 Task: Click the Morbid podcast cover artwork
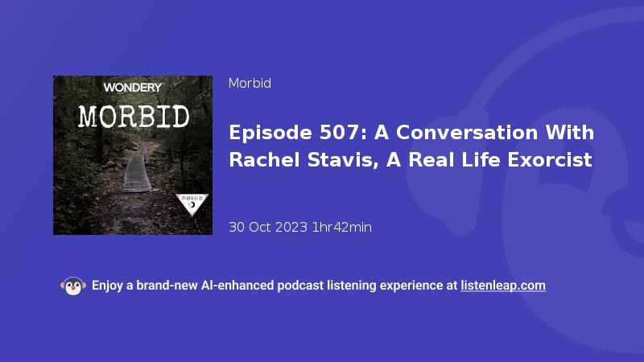(133, 155)
